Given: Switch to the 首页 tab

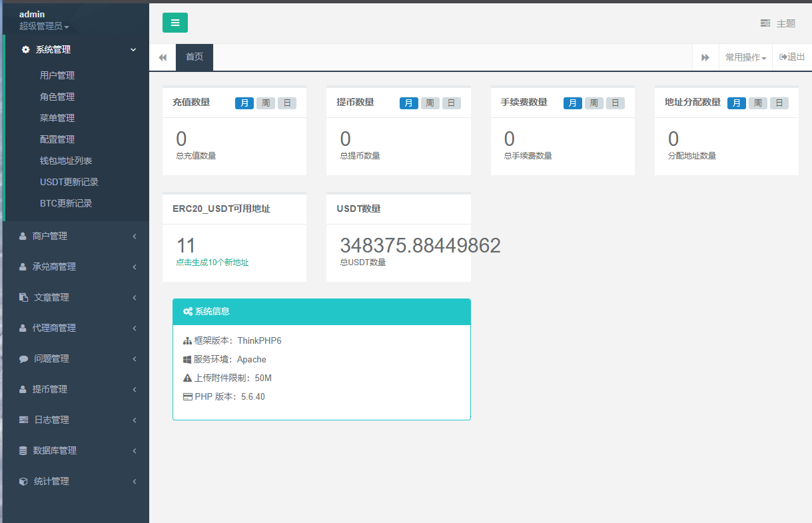Looking at the screenshot, I should [x=194, y=57].
